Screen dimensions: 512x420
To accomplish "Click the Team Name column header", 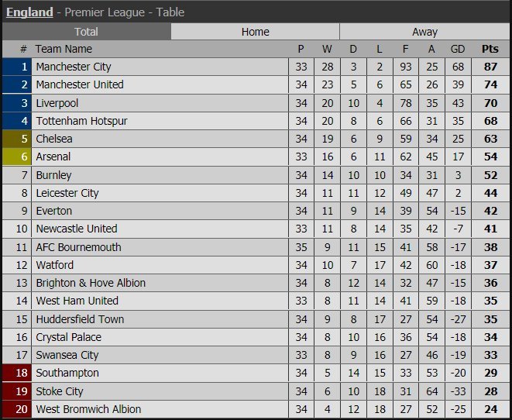I will [64, 49].
